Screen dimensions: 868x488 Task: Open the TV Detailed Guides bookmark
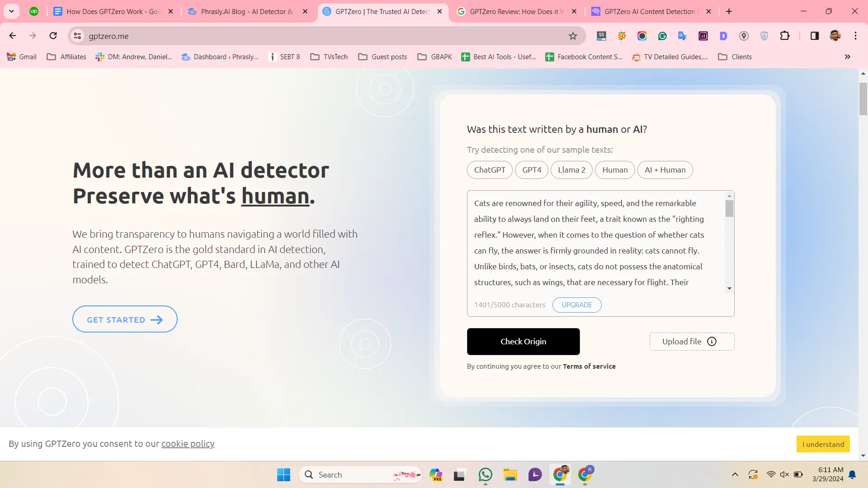click(x=670, y=57)
